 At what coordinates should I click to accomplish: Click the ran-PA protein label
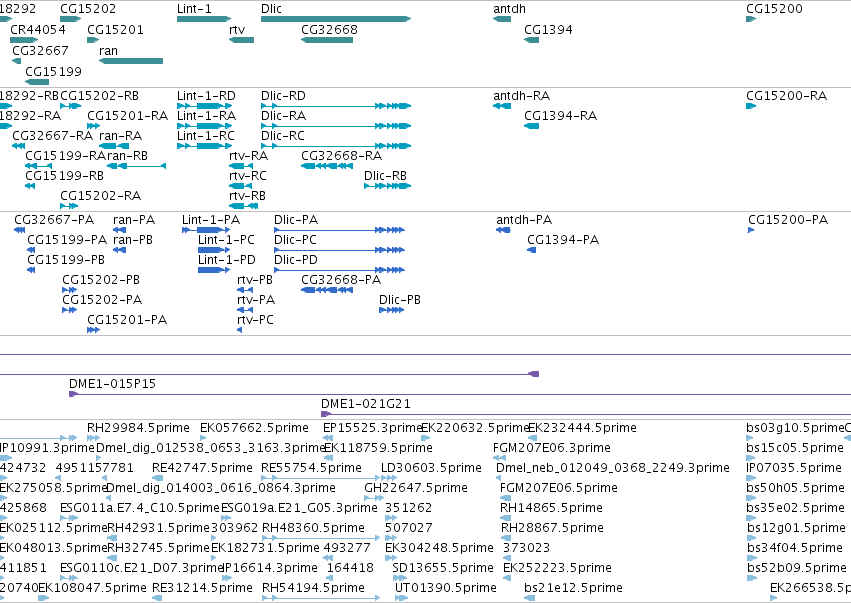tap(134, 220)
